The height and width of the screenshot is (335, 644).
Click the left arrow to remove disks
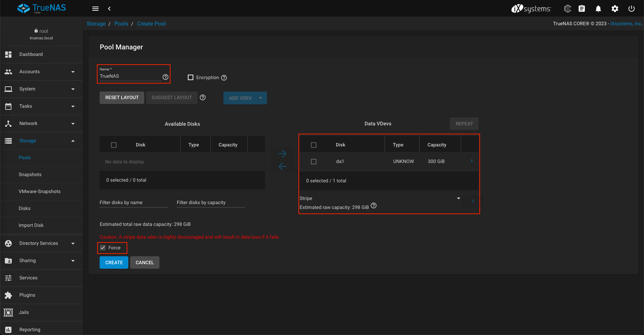[282, 166]
